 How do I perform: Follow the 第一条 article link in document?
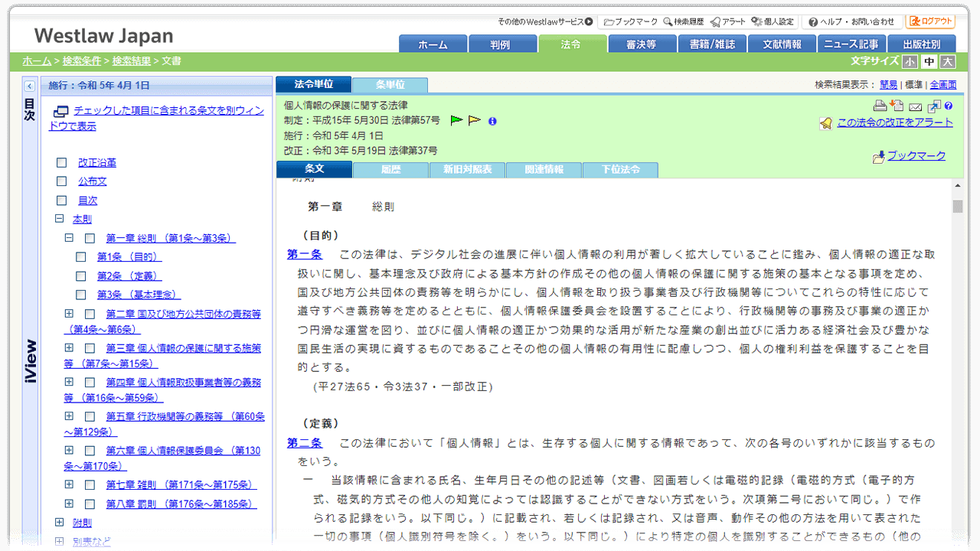coord(305,255)
